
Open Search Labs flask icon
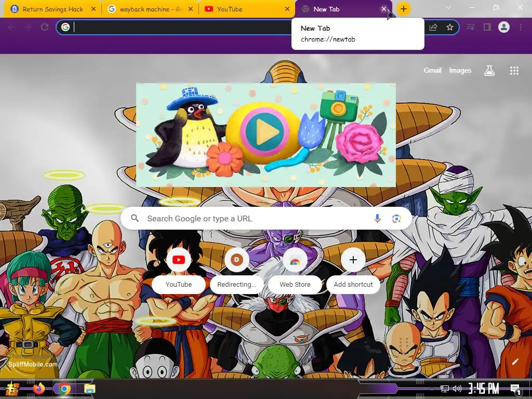pos(489,71)
